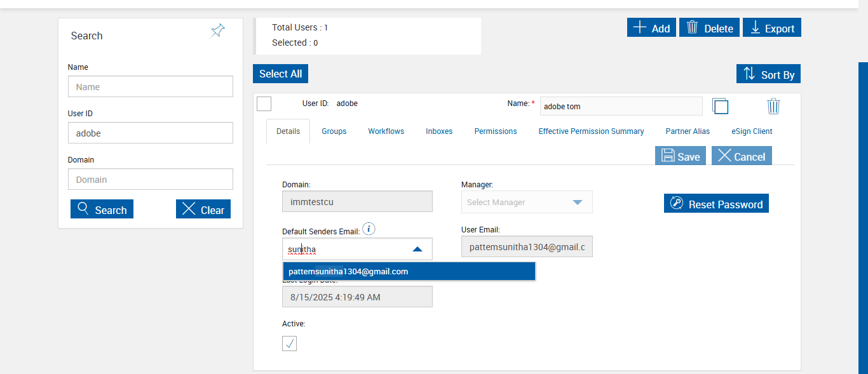868x374 pixels.
Task: Click the info icon near Default Senders Email
Action: click(x=369, y=229)
